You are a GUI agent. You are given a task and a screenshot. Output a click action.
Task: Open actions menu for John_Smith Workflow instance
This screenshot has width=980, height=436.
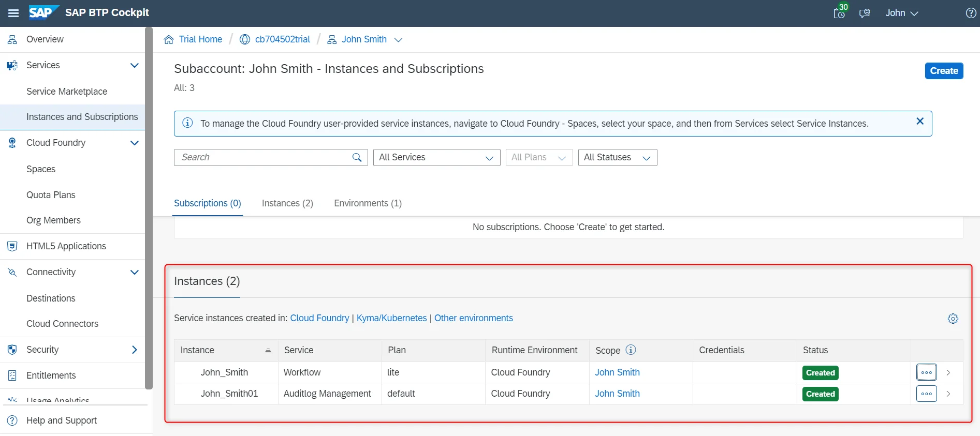[x=927, y=372]
